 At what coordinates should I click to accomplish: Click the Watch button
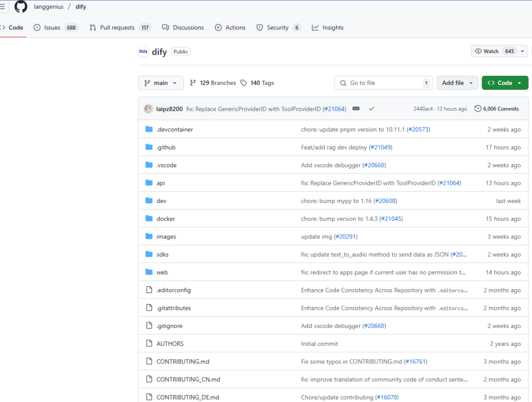[x=495, y=51]
